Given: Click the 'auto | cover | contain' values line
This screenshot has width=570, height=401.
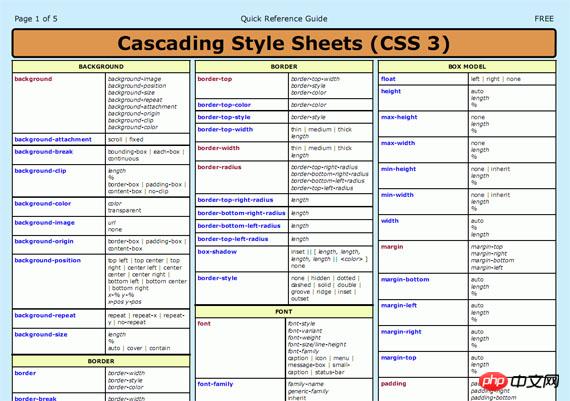Looking at the screenshot, I should (x=139, y=348).
